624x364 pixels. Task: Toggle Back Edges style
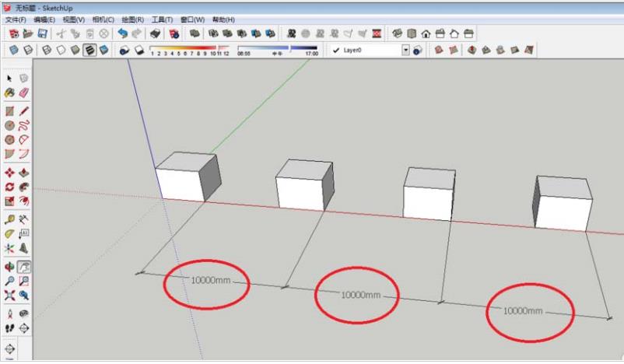[x=28, y=50]
